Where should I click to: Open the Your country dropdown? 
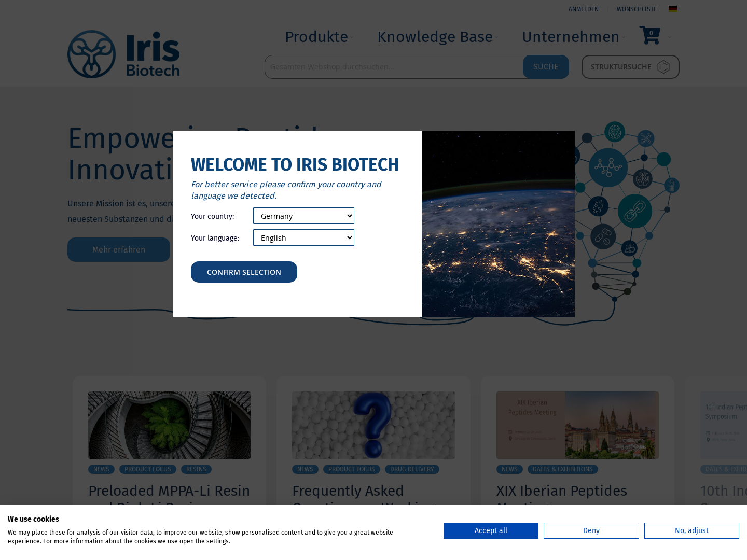click(303, 216)
